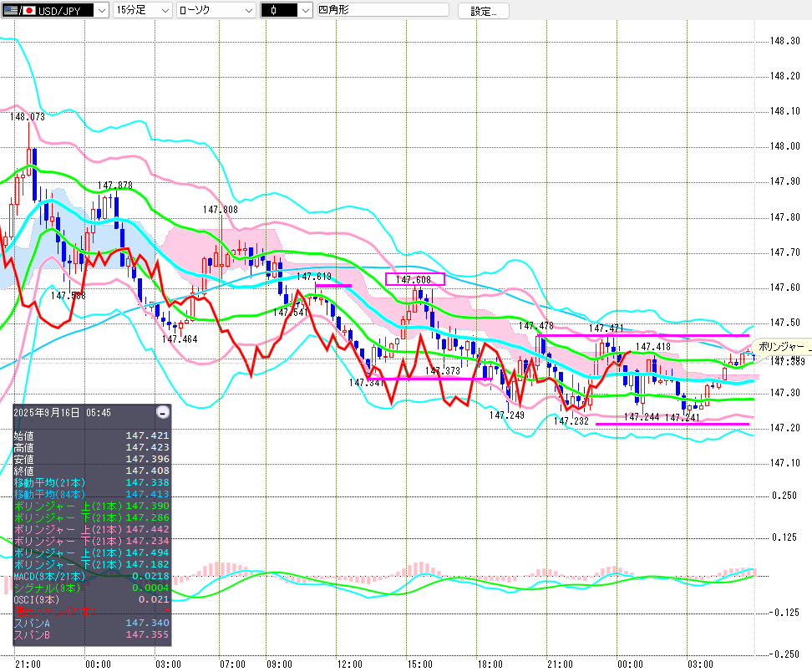Viewport: 812px width, 672px height.
Task: Click the 147.244 low price label
Action: click(642, 417)
